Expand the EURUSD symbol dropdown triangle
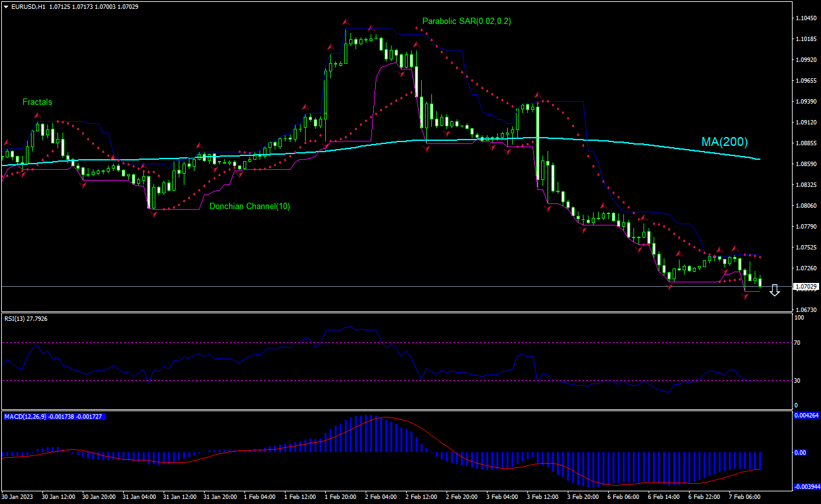Image resolution: width=821 pixels, height=504 pixels. coord(5,6)
